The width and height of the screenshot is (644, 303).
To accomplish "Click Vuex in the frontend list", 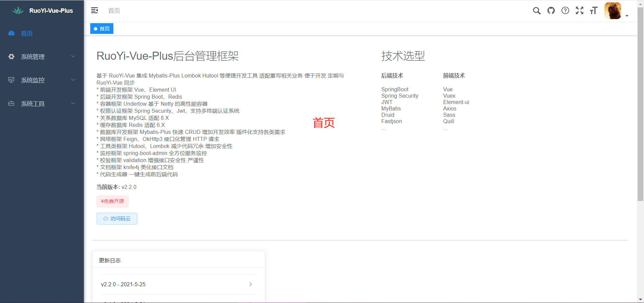I will click(449, 96).
